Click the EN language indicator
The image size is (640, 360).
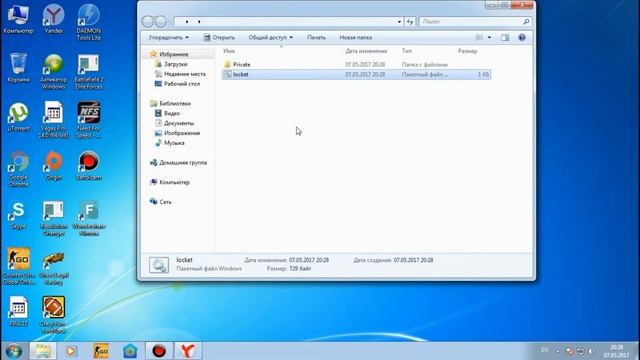(x=544, y=350)
